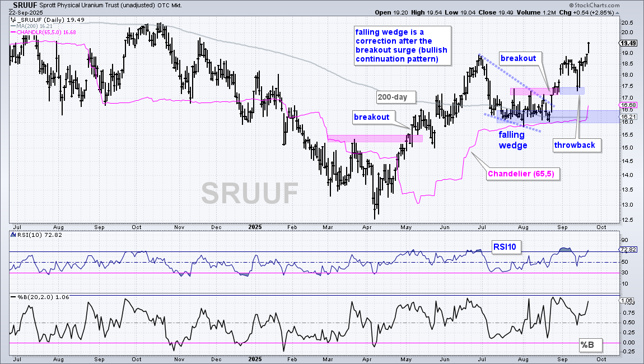Open the StockCharts.com copyright link

(594, 6)
